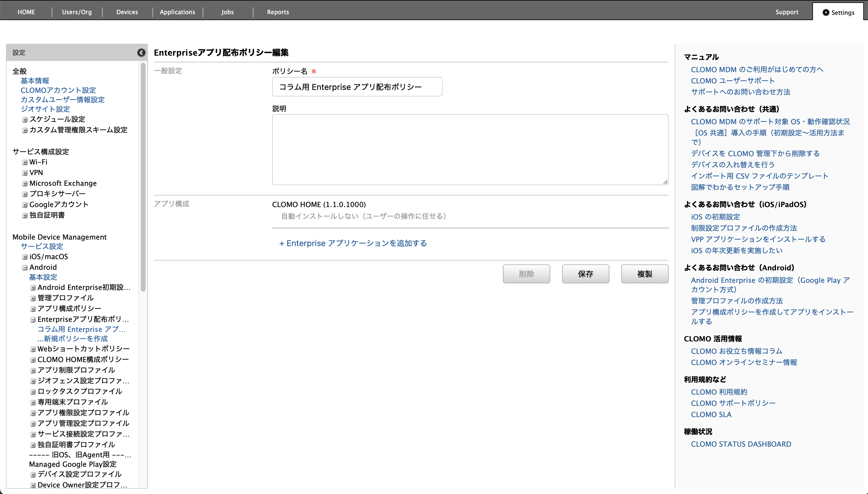Click the ポリシー名 input field

(x=356, y=87)
